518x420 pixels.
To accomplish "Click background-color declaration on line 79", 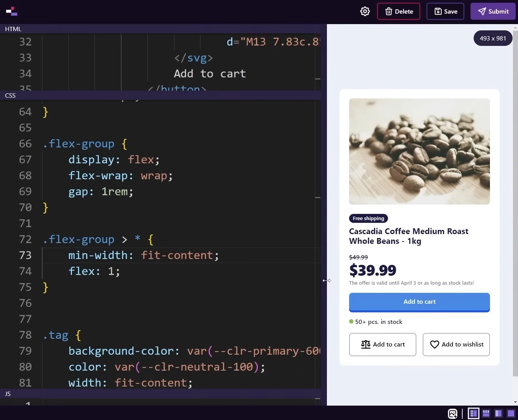I will pyautogui.click(x=194, y=351).
